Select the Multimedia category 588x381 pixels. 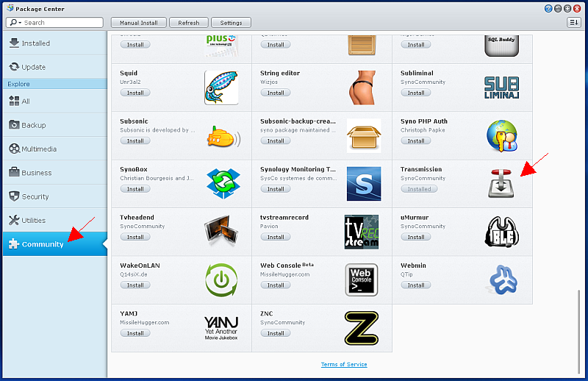click(x=54, y=149)
